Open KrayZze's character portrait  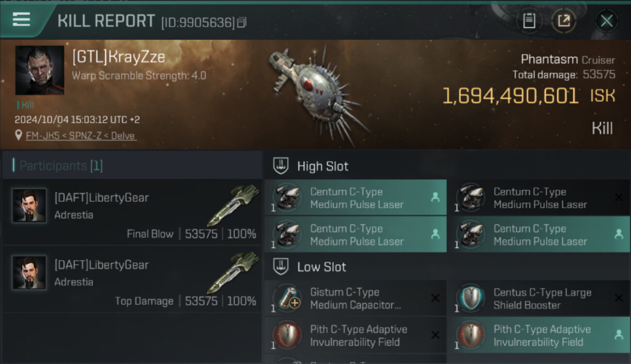tap(39, 70)
